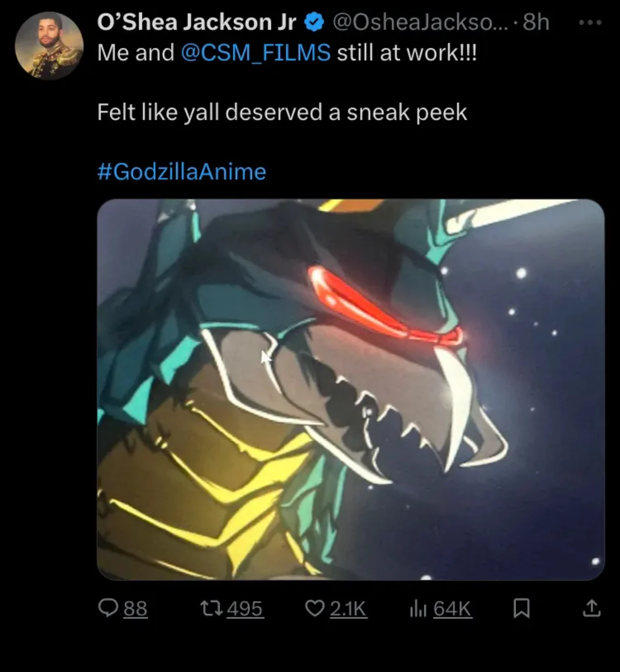The image size is (620, 672).
Task: Open O'Shea Jackson Jr's profile name
Action: point(197,21)
